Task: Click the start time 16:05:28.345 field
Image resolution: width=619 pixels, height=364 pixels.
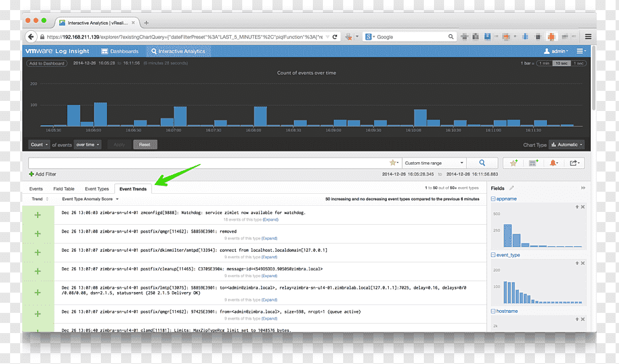Action: pos(408,174)
